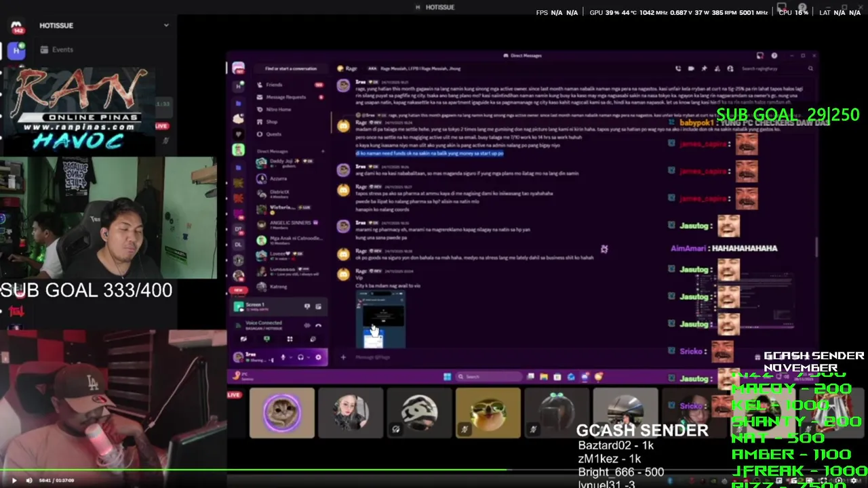Expand the HOTISSUE server dropdown

point(166,25)
